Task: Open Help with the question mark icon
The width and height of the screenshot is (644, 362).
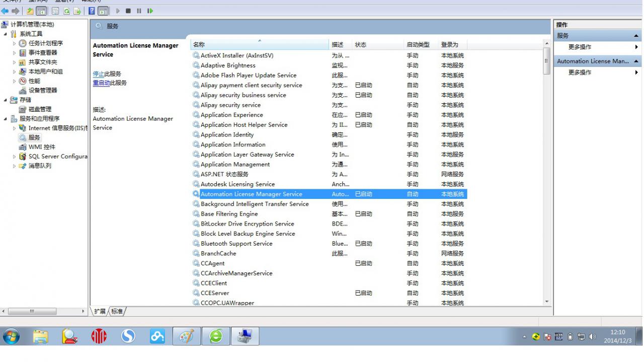Action: [92, 11]
